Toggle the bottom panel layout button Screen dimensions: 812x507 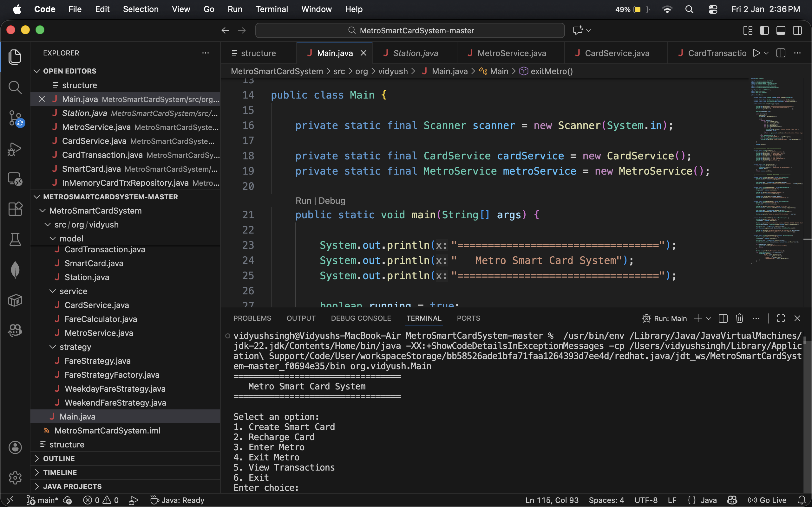point(781,30)
